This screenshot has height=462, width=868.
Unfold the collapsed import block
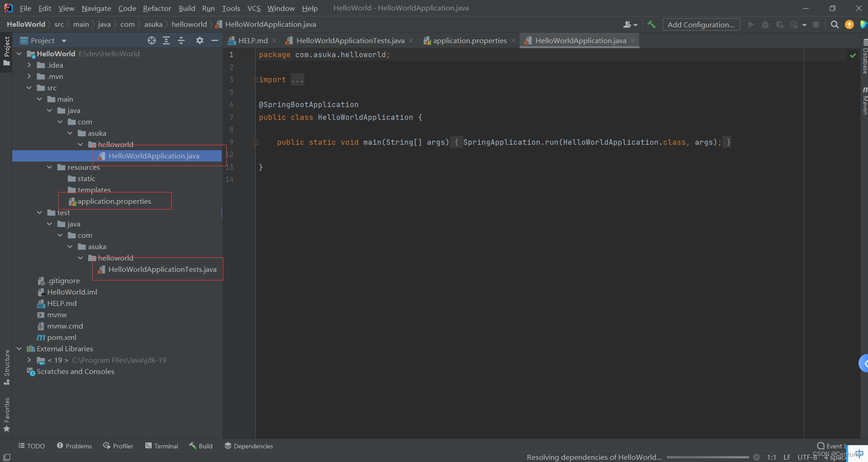255,79
